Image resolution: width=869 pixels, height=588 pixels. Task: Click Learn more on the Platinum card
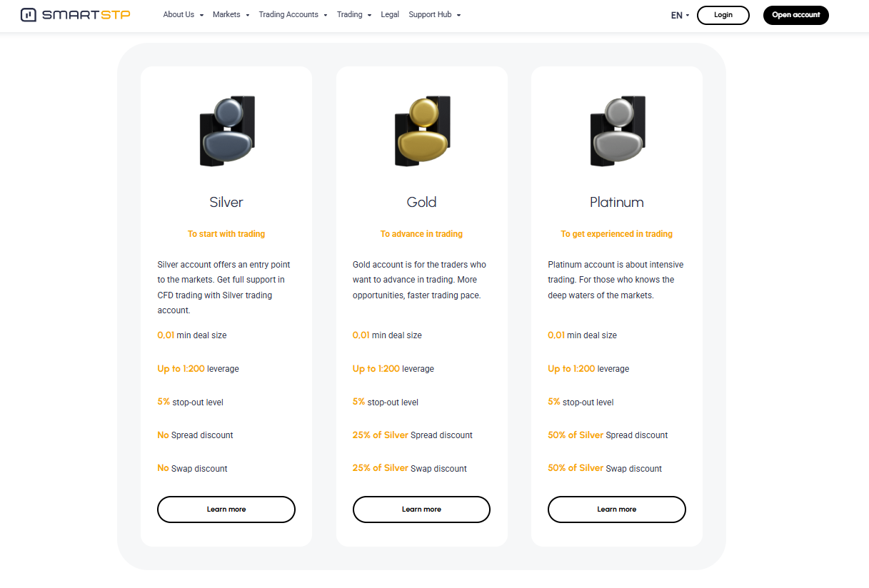tap(616, 509)
